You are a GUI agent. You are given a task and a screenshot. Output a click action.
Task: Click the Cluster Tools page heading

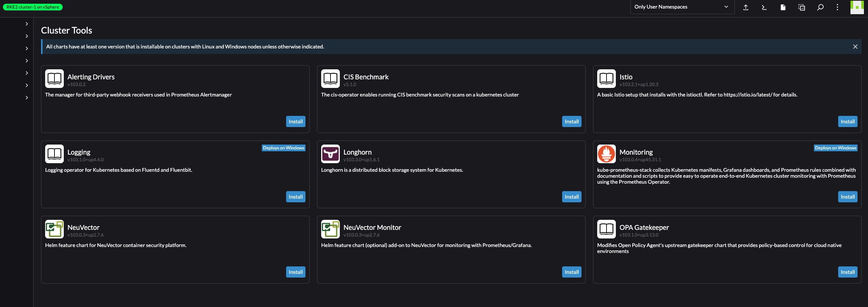[x=66, y=31]
